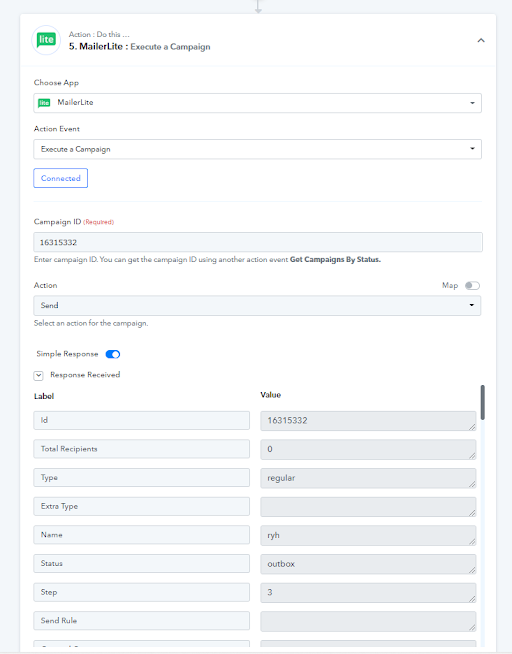Click the response panel vertical scrollbar

point(482,402)
